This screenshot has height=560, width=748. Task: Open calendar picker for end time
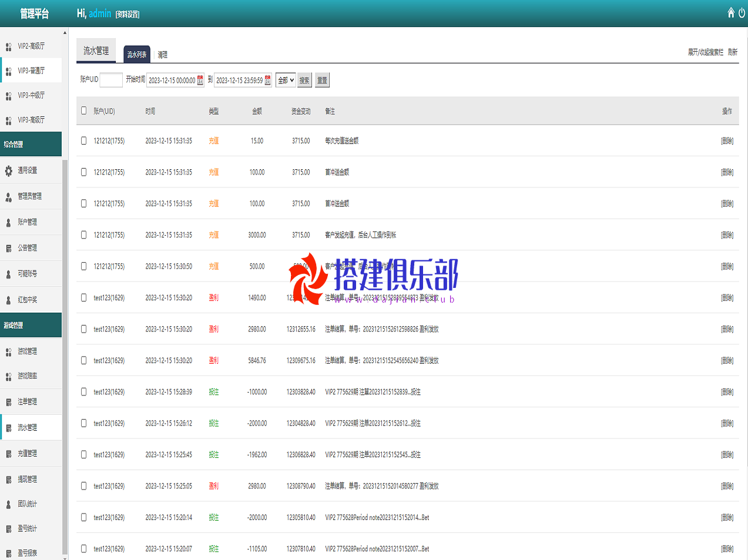(268, 81)
